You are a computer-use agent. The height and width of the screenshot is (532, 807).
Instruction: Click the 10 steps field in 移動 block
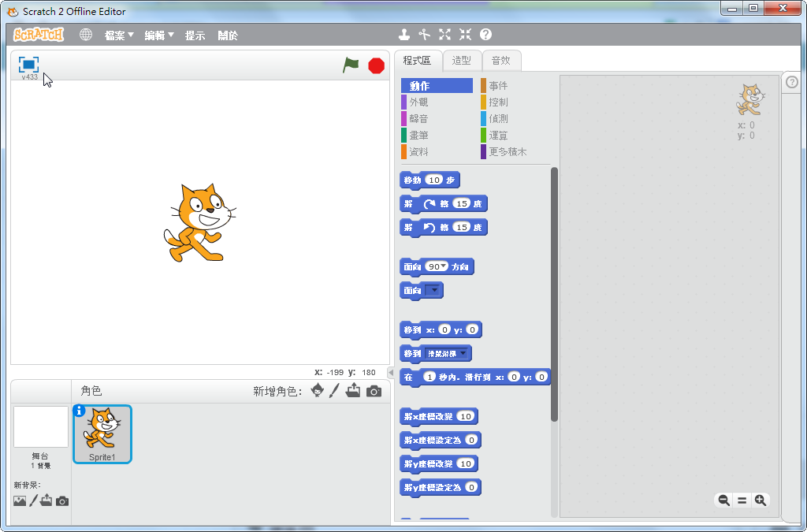click(434, 180)
